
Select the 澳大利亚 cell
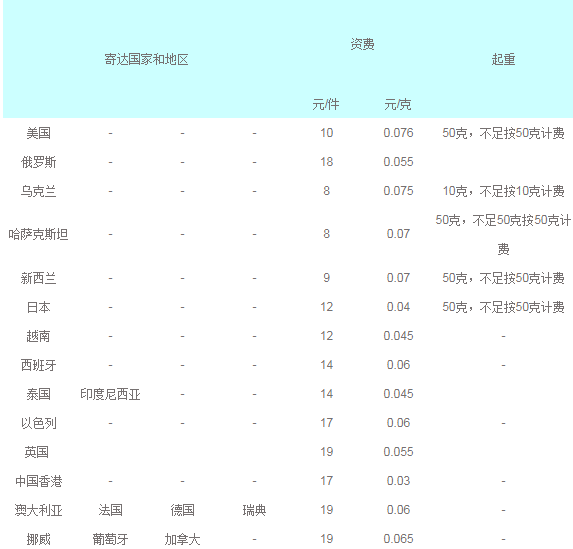38,510
